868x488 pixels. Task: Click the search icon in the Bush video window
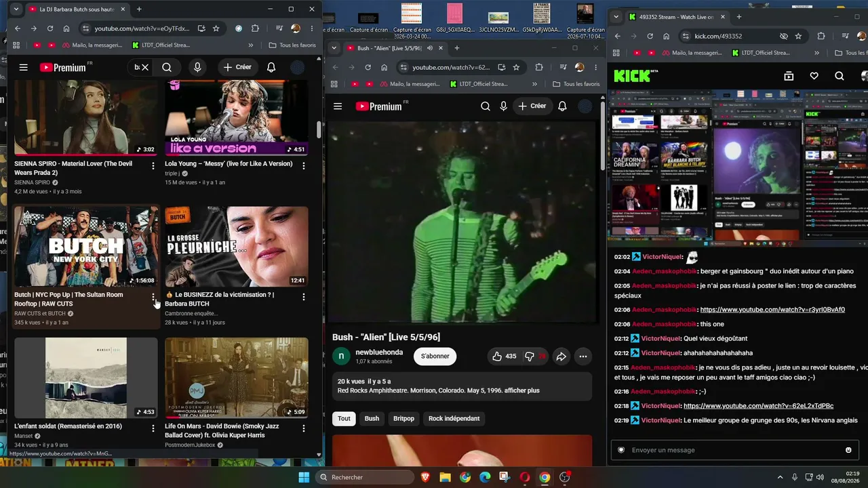(486, 106)
